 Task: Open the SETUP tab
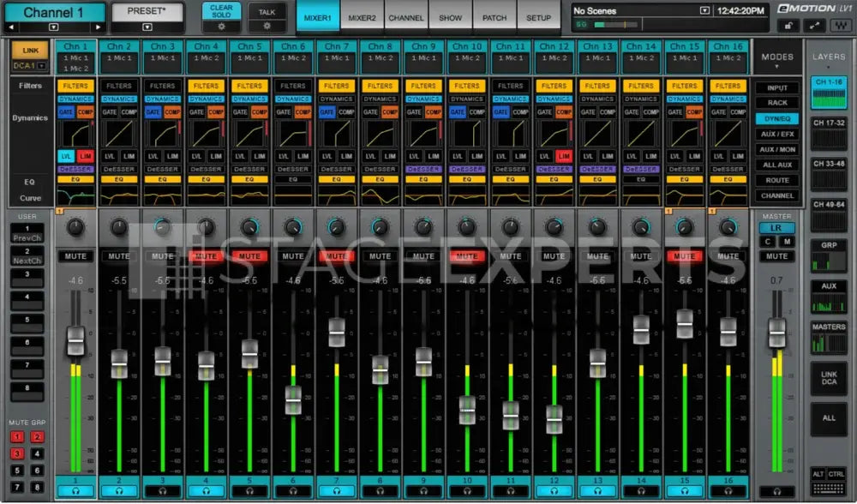538,17
